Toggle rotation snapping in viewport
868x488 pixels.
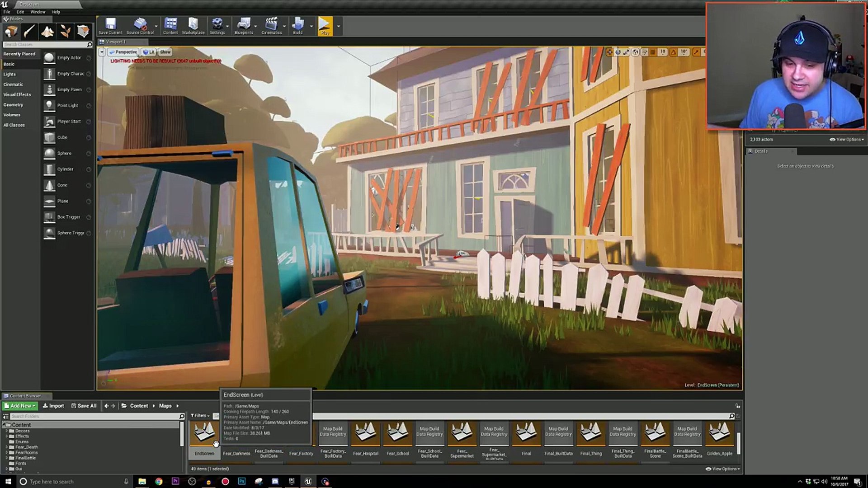pyautogui.click(x=673, y=52)
